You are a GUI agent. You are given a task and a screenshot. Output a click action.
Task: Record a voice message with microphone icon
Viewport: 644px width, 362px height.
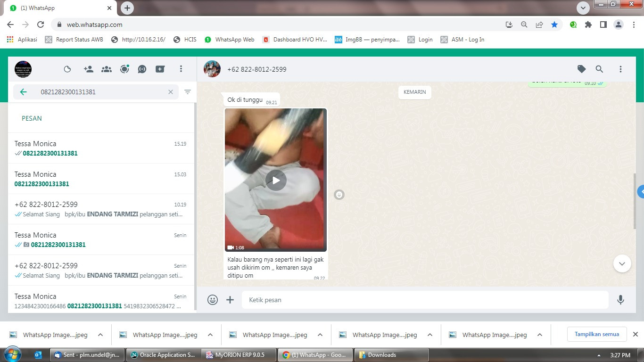620,300
